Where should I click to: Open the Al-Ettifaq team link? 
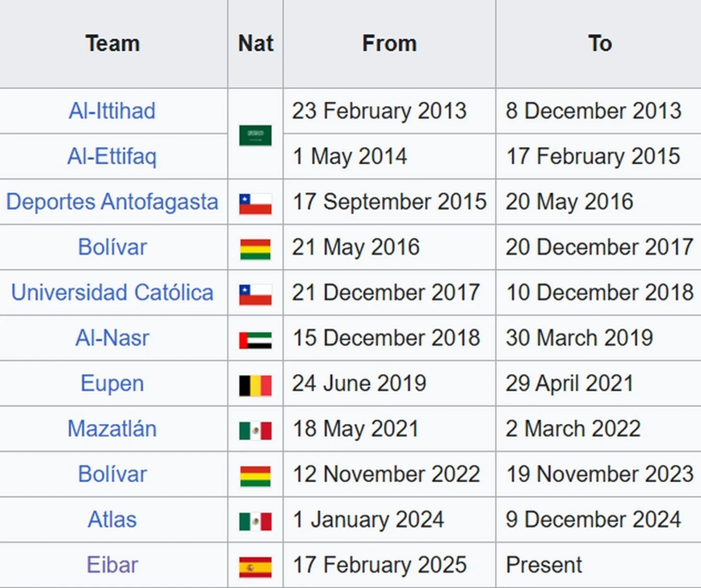pos(112,156)
